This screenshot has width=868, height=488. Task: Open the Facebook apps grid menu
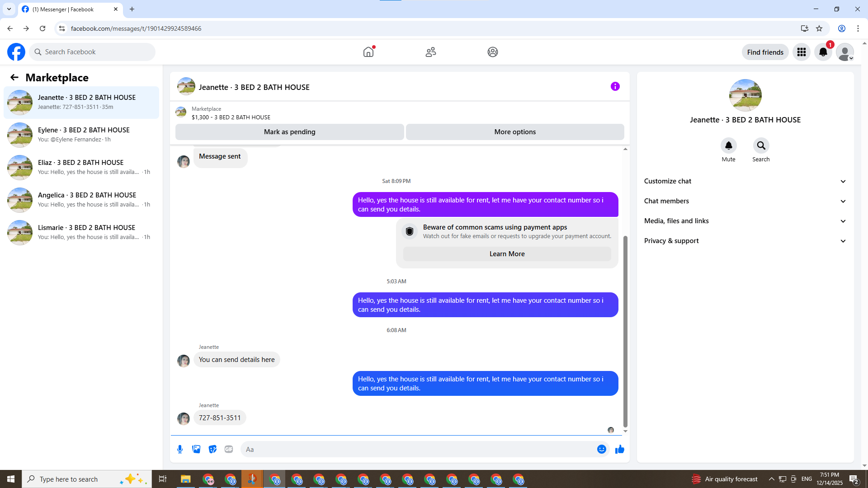801,52
